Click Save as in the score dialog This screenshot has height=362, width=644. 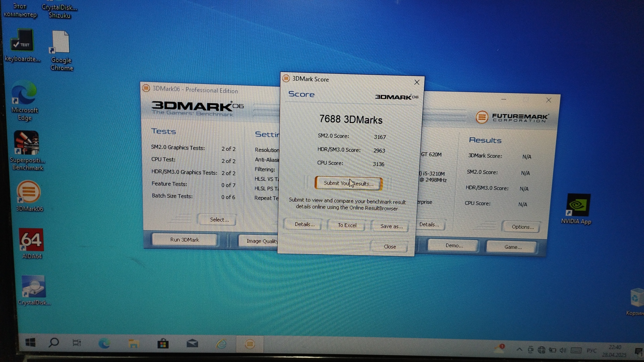coord(391,226)
